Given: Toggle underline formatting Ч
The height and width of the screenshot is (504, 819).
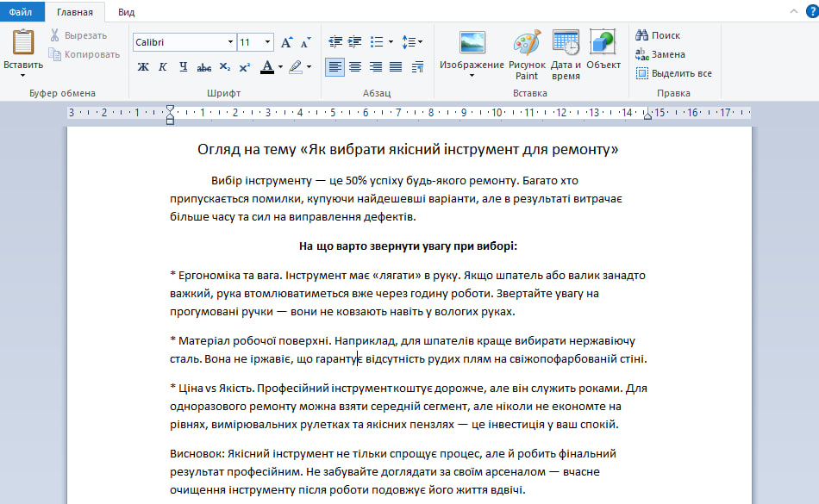Looking at the screenshot, I should pyautogui.click(x=184, y=67).
